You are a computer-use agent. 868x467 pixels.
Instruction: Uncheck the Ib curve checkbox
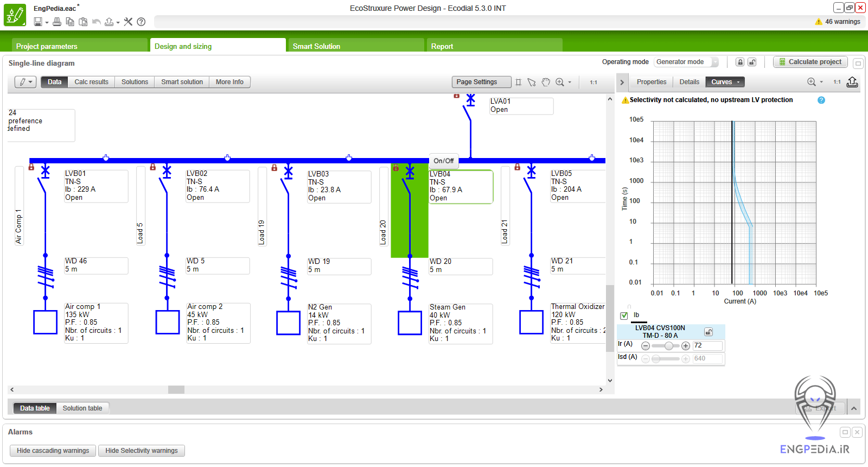coord(624,315)
